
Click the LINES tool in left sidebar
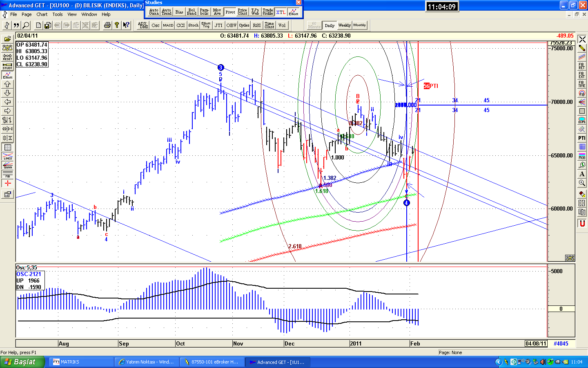8,156
